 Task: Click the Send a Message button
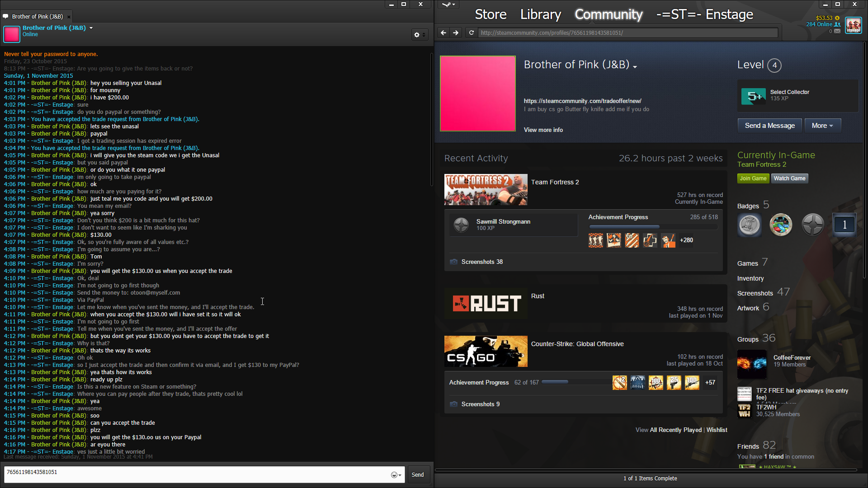pos(769,126)
